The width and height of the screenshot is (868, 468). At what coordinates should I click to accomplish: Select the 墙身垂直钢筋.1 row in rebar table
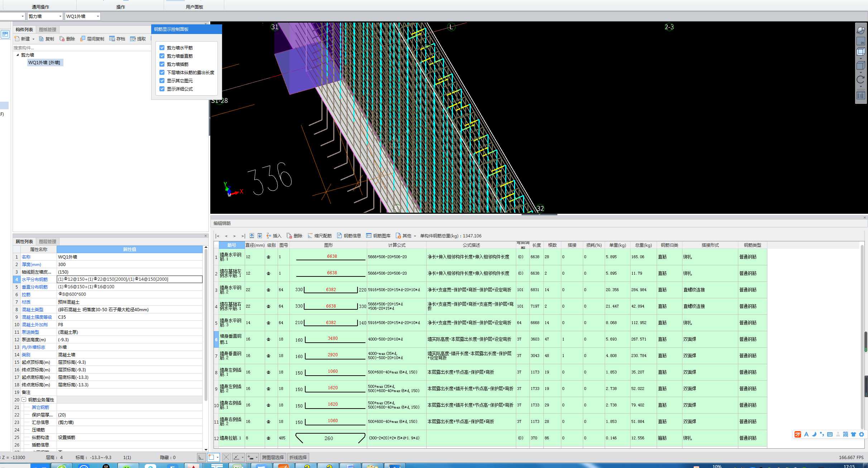tap(491, 339)
